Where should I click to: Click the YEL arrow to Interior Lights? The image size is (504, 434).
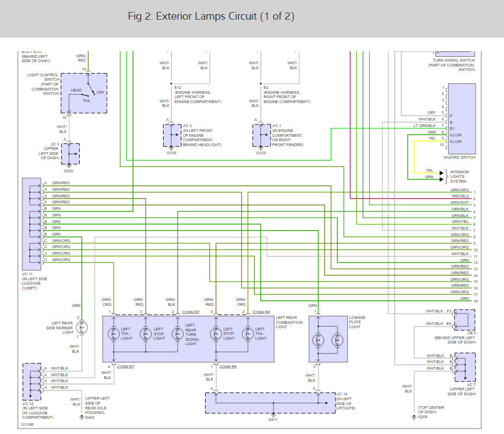coord(442,173)
